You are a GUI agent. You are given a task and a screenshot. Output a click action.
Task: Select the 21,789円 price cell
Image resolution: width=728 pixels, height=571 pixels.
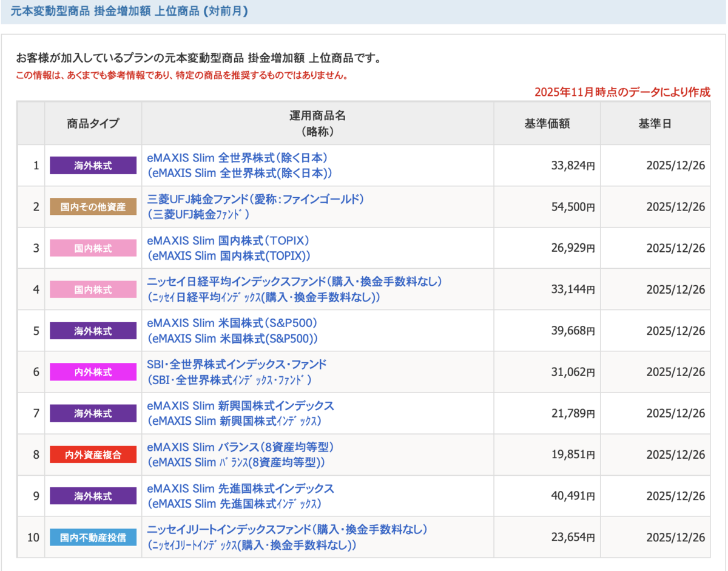coord(547,413)
